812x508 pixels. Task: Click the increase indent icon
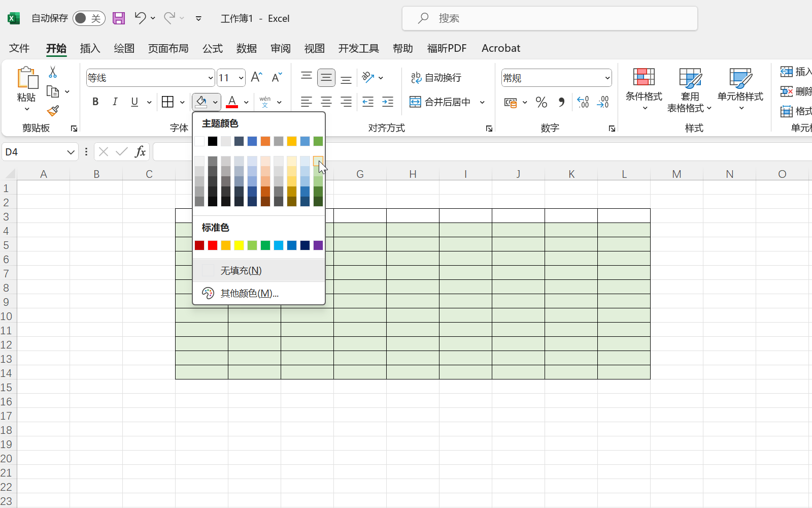pyautogui.click(x=388, y=102)
